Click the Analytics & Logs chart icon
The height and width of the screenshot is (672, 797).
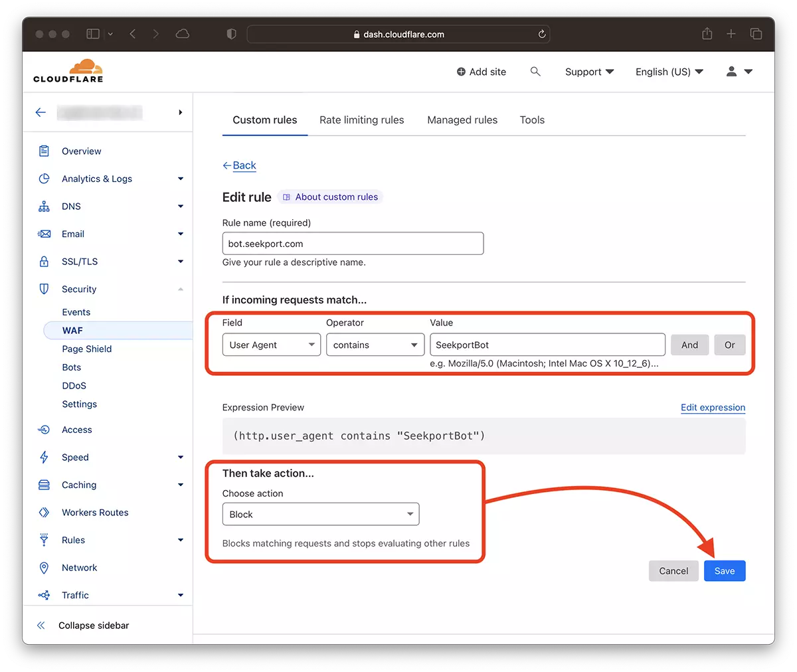click(44, 179)
